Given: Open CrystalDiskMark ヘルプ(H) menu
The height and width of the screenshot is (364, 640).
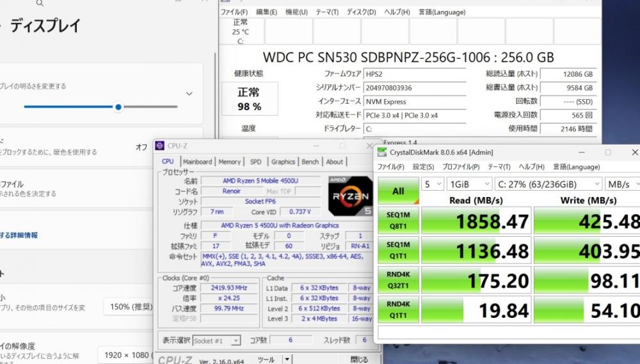Looking at the screenshot, I should (x=531, y=167).
